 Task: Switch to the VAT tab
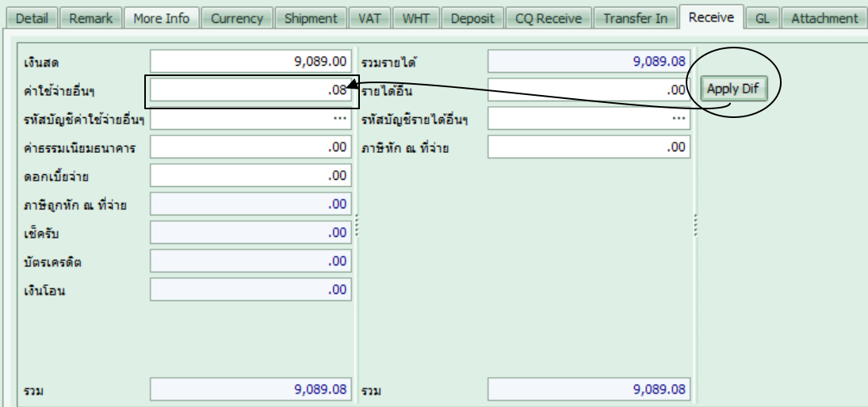pos(369,18)
